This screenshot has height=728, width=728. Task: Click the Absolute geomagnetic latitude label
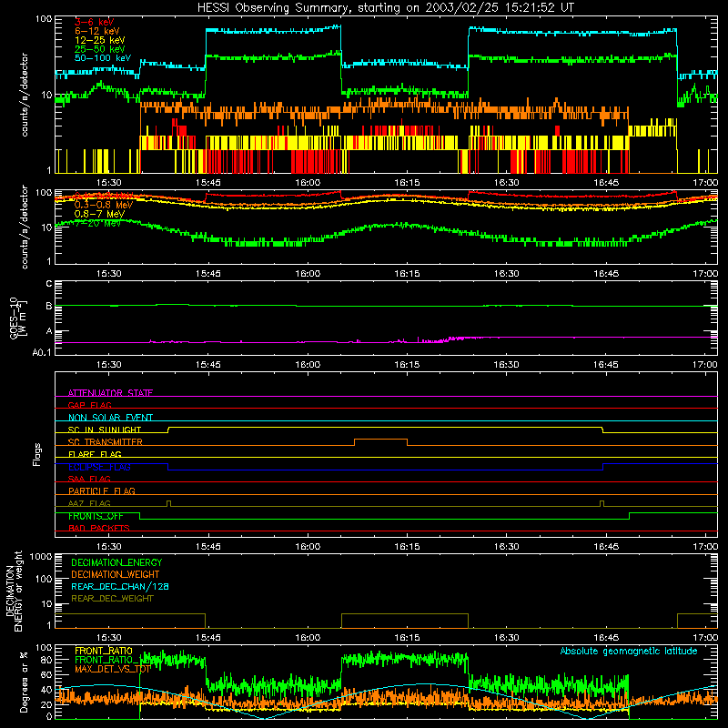(629, 651)
